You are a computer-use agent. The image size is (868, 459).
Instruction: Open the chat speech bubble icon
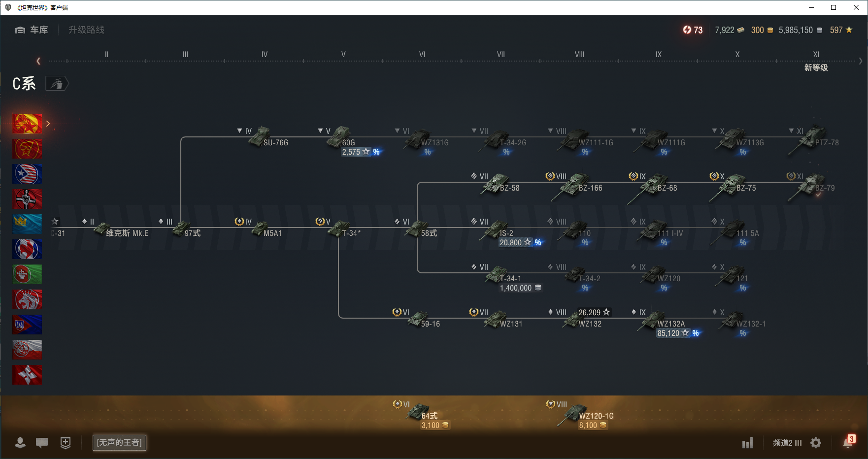click(x=42, y=443)
